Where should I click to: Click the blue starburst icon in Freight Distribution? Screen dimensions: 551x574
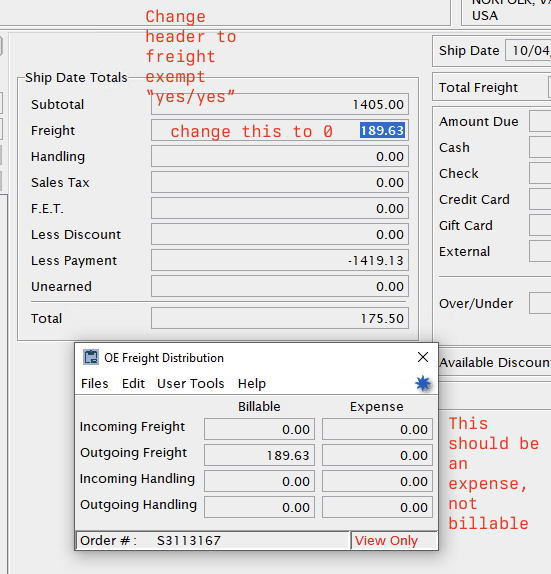click(423, 383)
